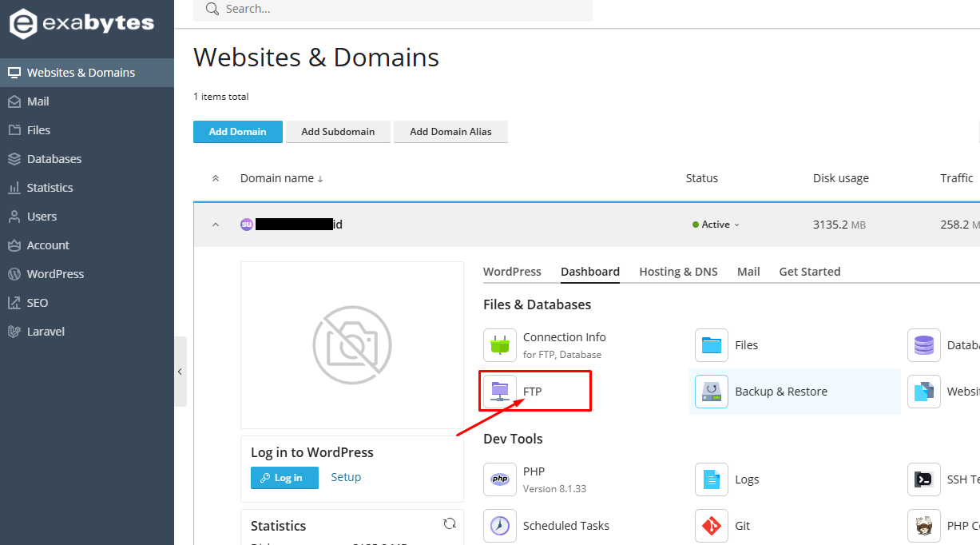
Task: Open the FTP link
Action: pos(533,392)
